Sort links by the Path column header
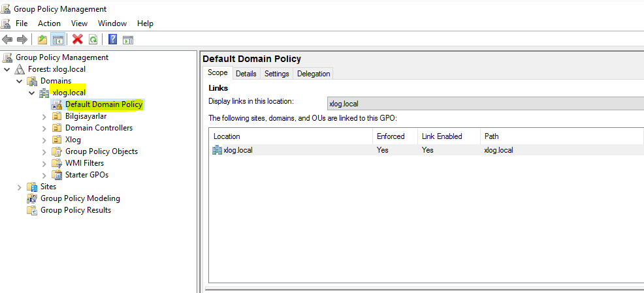This screenshot has width=644, height=293. pos(562,136)
